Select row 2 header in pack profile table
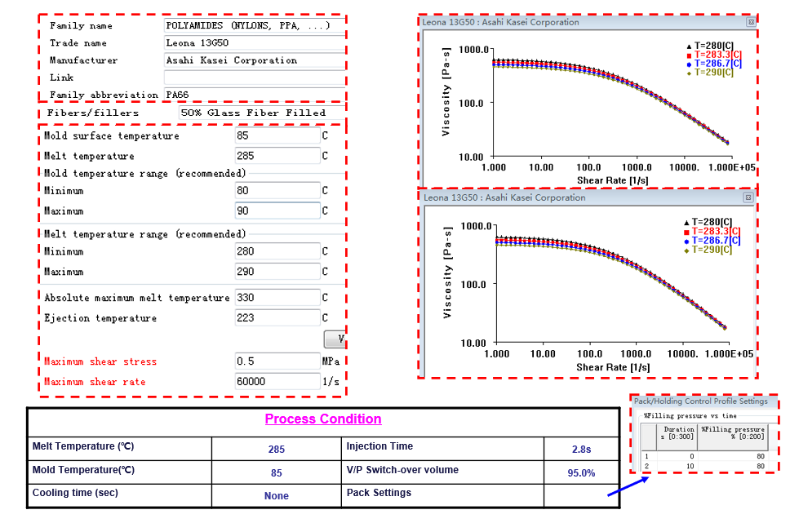This screenshot has height=532, width=790. click(x=649, y=466)
